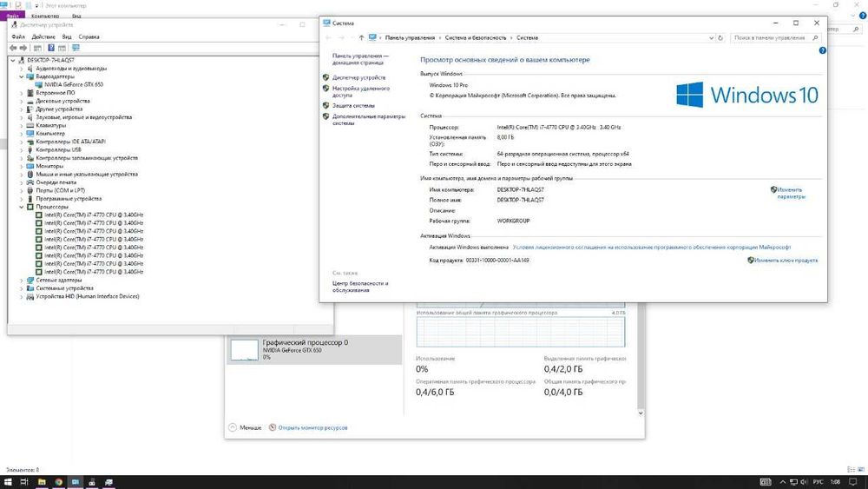Open Дополнительные параметры системы link

tap(369, 120)
